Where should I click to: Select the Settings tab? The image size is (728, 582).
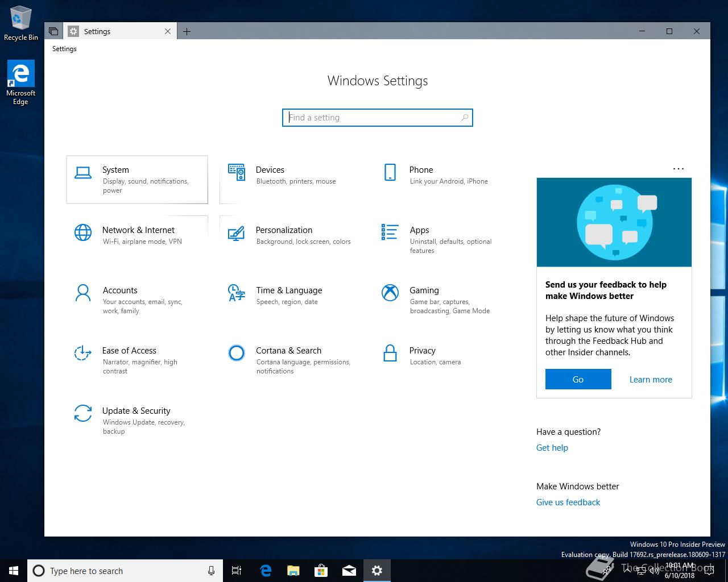119,31
